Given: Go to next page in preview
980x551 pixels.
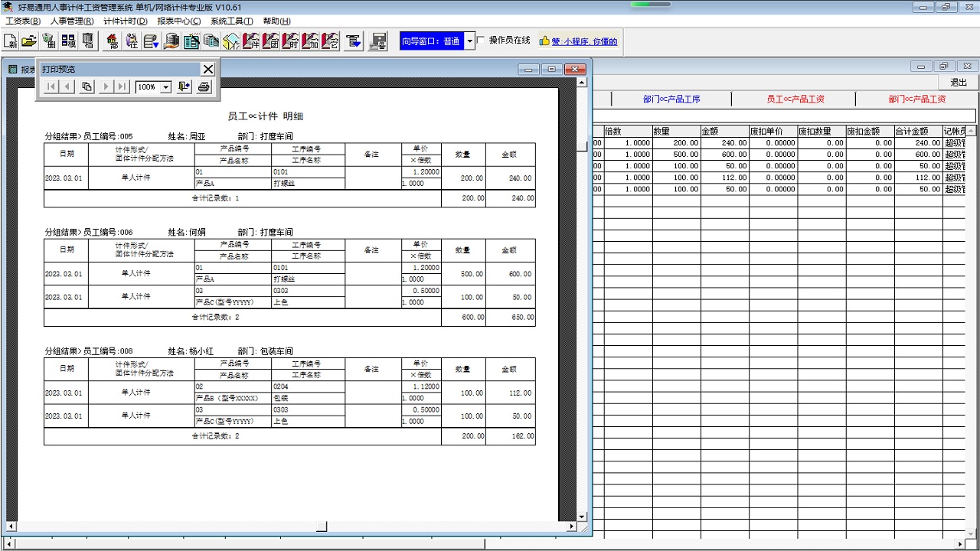Looking at the screenshot, I should pyautogui.click(x=106, y=87).
